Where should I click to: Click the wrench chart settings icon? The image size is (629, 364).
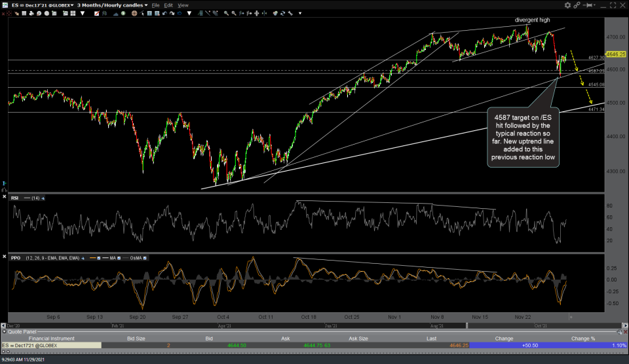(290, 13)
